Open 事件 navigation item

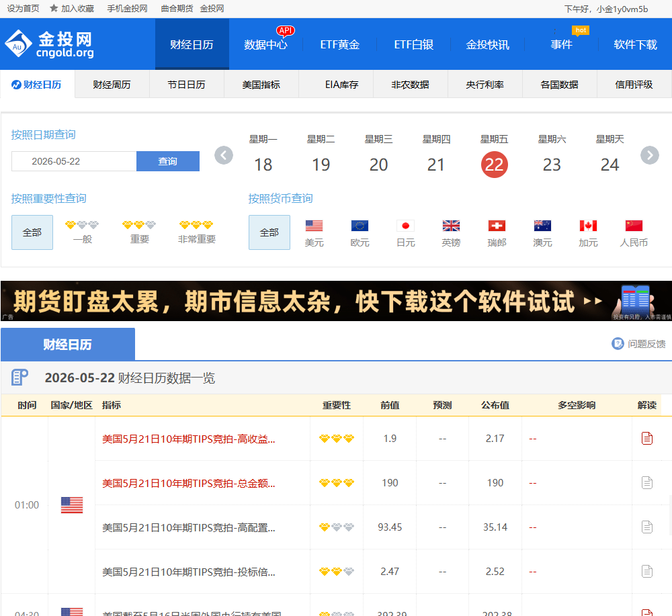(561, 44)
